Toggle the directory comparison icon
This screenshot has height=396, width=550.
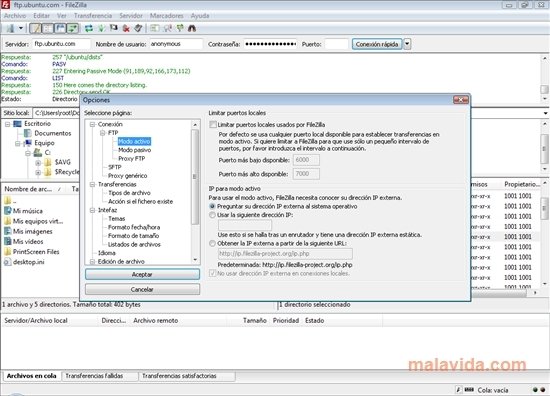[x=168, y=28]
